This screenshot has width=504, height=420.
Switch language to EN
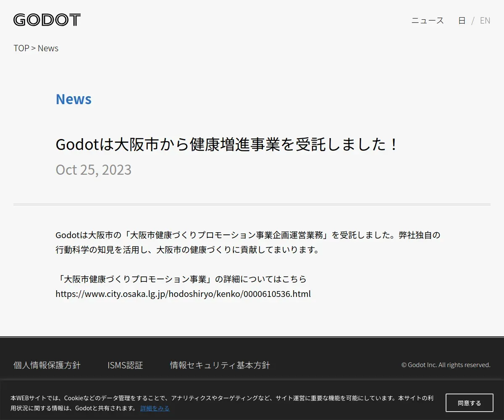[485, 20]
